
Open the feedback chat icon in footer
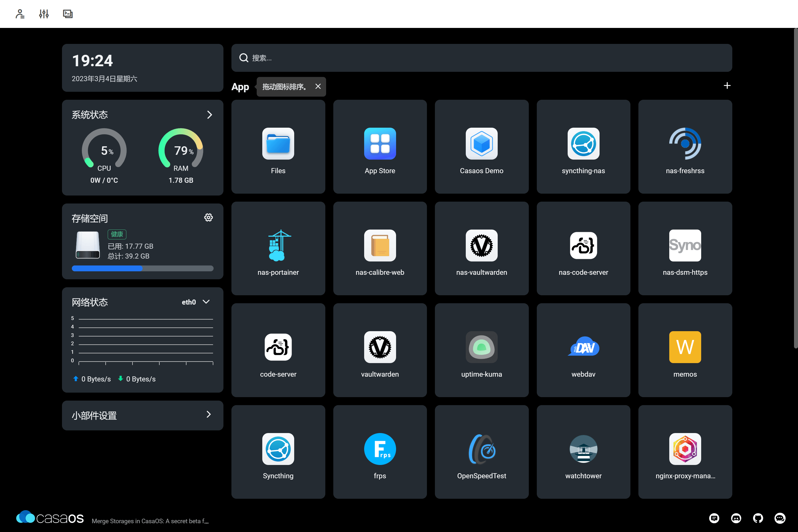[x=714, y=518]
